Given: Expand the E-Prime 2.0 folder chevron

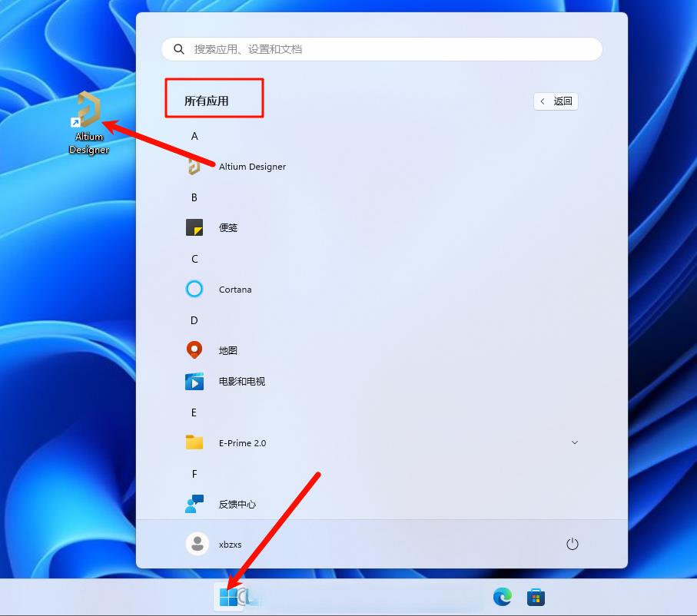Looking at the screenshot, I should point(574,442).
